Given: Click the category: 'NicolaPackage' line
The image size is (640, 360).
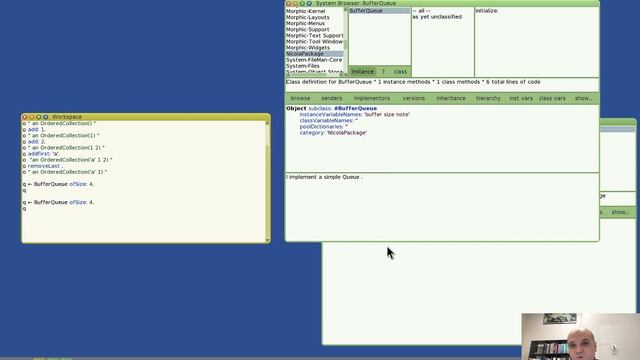Looking at the screenshot, I should pos(333,133).
